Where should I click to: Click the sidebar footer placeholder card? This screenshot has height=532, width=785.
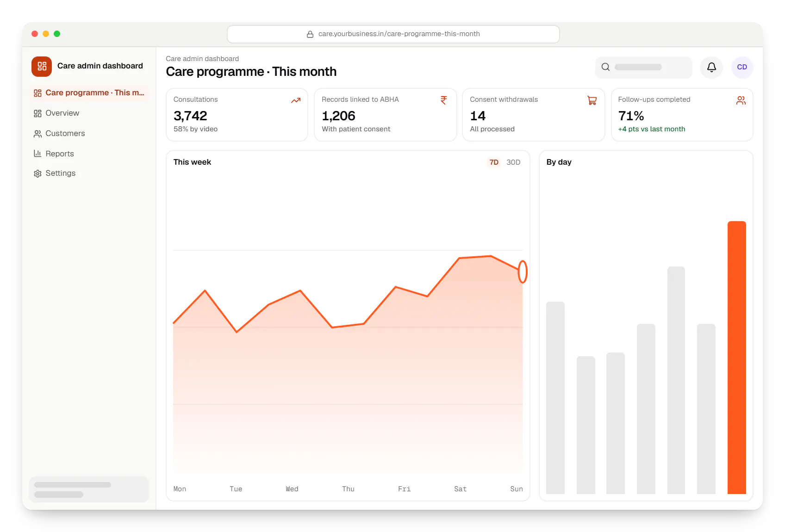point(89,489)
